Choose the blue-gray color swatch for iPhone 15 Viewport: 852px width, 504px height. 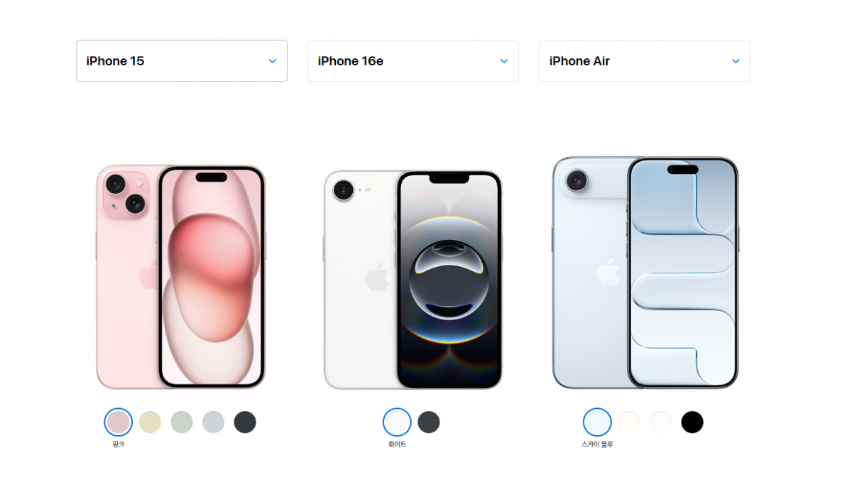click(x=213, y=422)
